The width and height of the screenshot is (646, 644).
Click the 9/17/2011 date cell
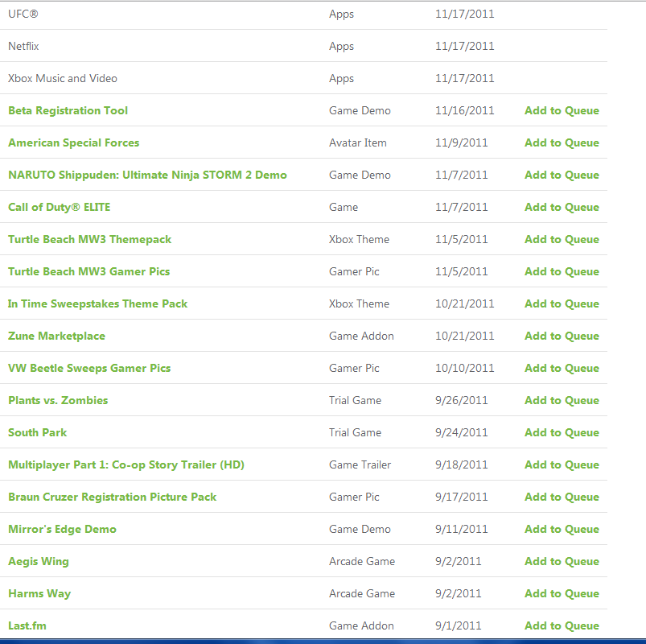coord(462,497)
